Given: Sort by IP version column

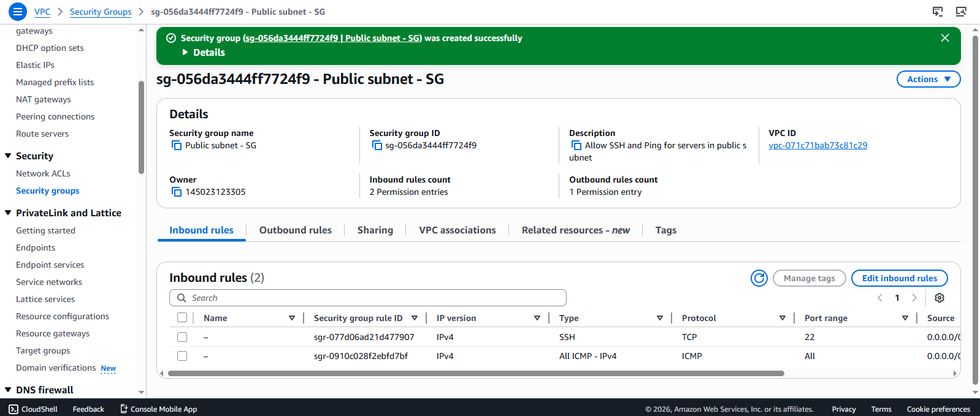Looking at the screenshot, I should 537,318.
